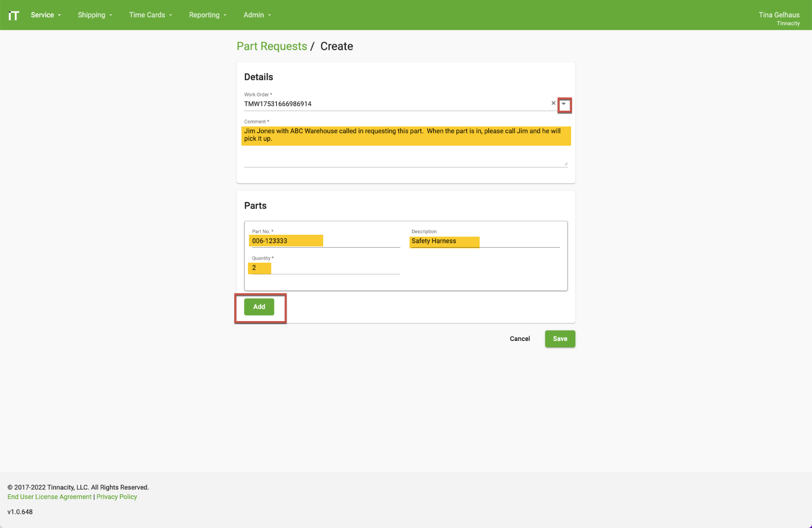The image size is (812, 528).
Task: Click the Part Requests breadcrumb link
Action: [271, 46]
